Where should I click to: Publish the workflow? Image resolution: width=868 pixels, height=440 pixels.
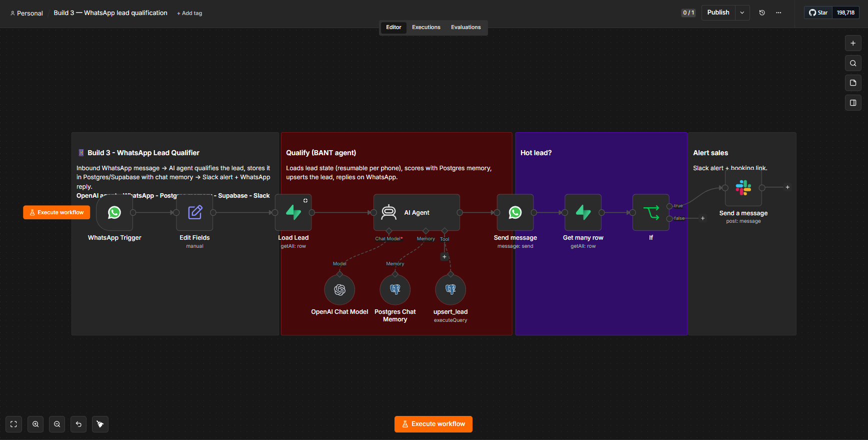718,13
